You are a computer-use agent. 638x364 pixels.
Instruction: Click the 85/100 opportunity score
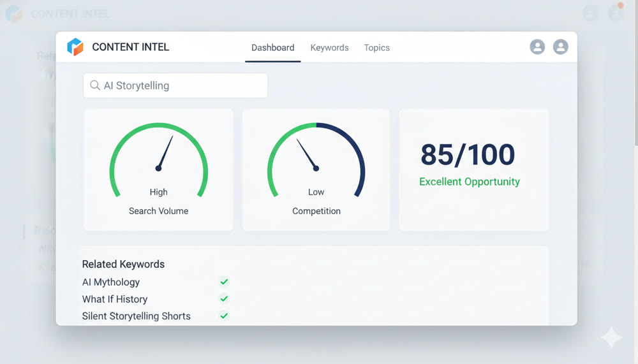(468, 155)
